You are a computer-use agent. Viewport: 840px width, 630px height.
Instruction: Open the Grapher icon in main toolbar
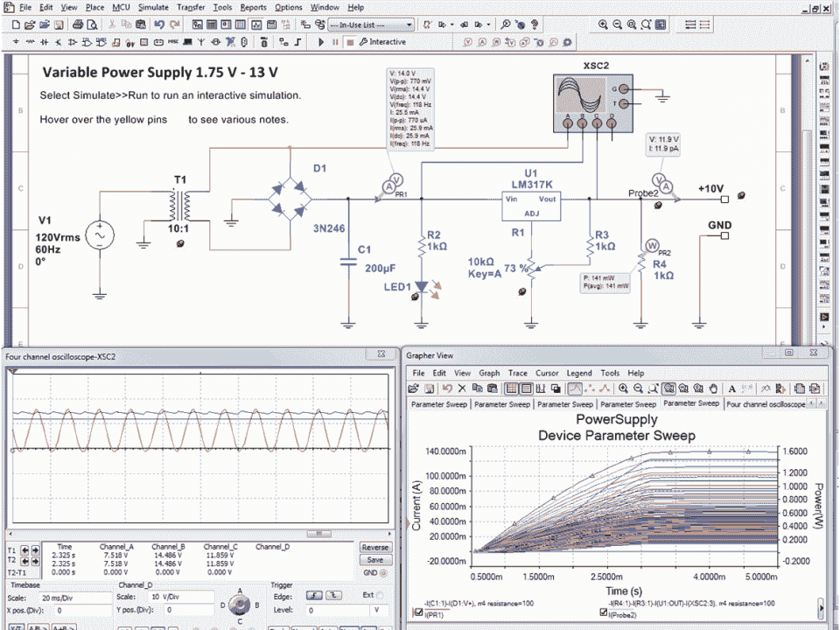pos(256,24)
